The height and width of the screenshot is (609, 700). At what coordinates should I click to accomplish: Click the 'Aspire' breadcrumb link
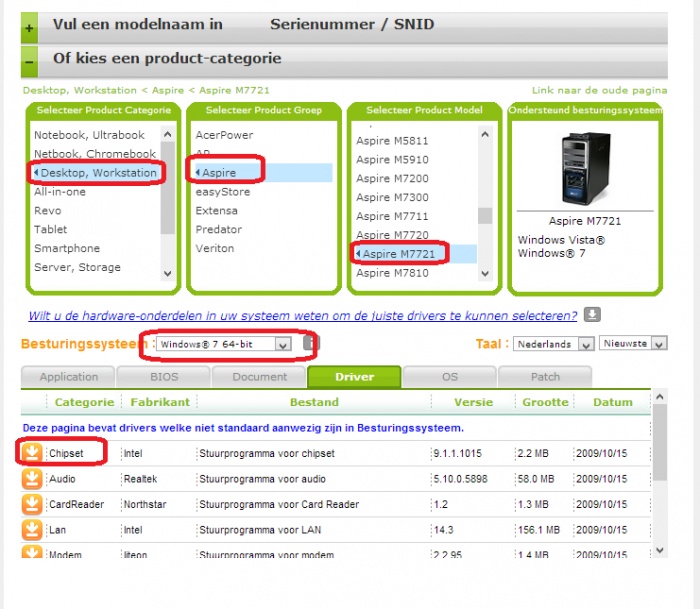(x=168, y=90)
